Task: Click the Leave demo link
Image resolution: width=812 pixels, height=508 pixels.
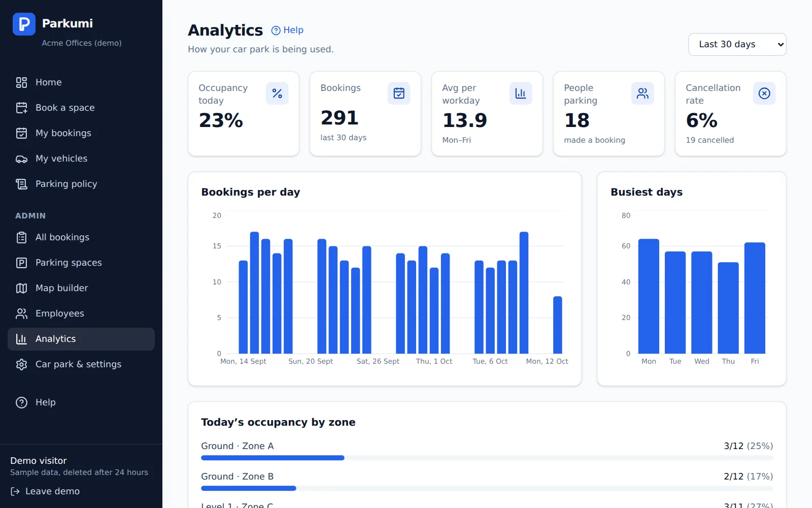Action: coord(45,491)
